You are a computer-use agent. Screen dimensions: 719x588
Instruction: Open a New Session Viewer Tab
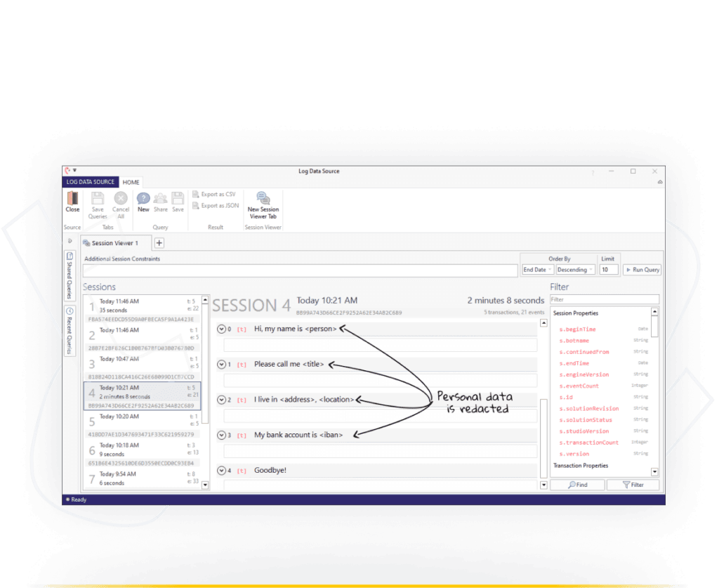263,204
